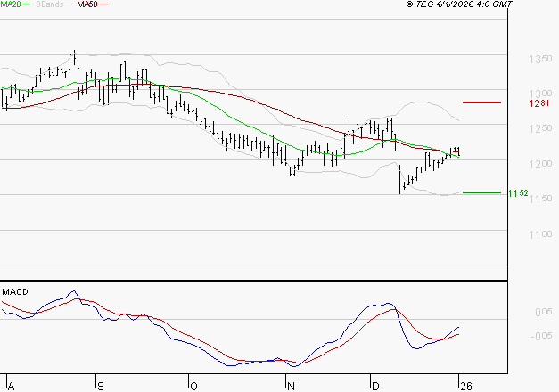Click the green 1152 support value
The height and width of the screenshot is (392, 559).
click(x=518, y=193)
